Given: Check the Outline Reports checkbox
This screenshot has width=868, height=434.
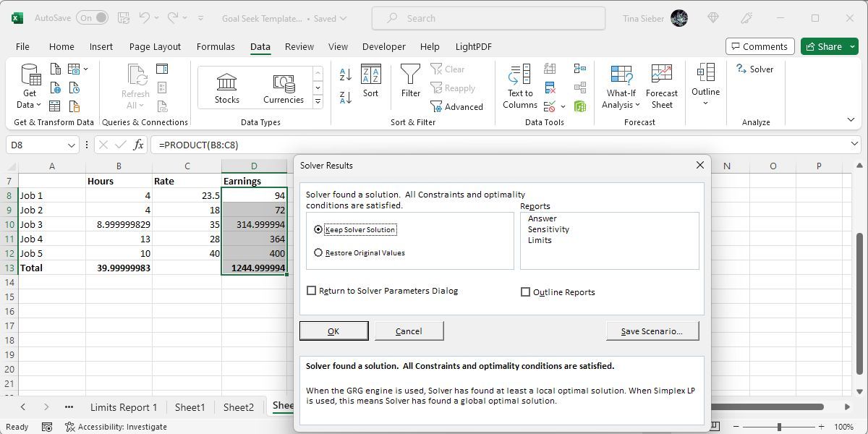Looking at the screenshot, I should 526,292.
